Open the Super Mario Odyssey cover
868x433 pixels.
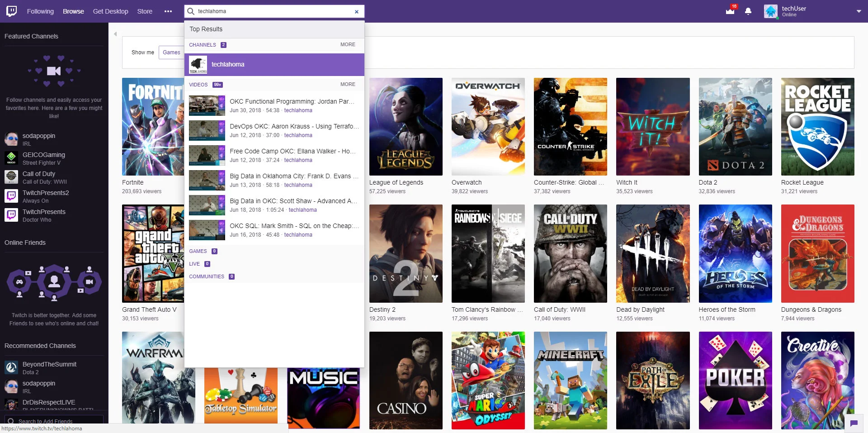pyautogui.click(x=488, y=381)
